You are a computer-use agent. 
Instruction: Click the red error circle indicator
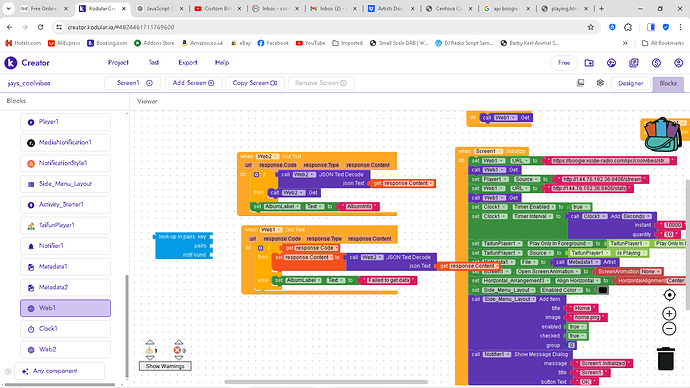177,350
